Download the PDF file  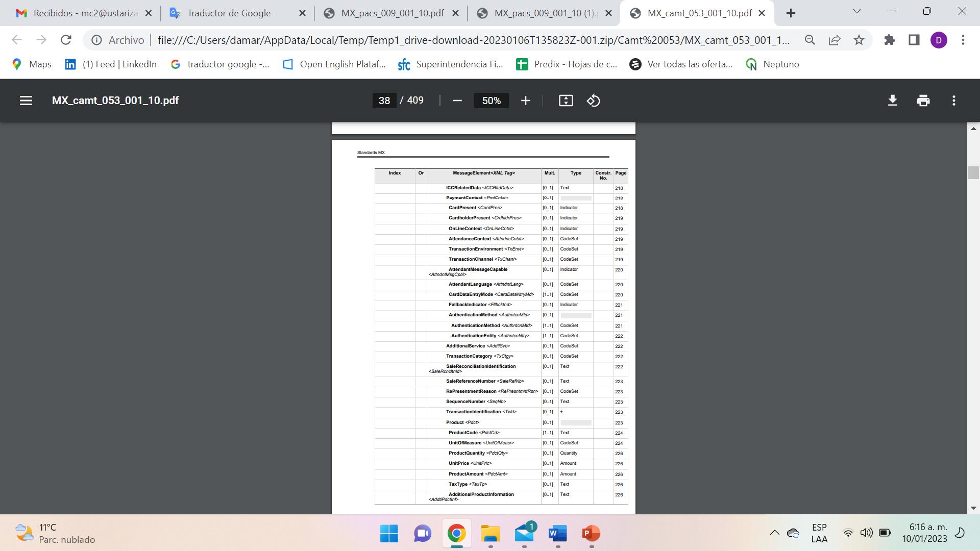pos(892,101)
